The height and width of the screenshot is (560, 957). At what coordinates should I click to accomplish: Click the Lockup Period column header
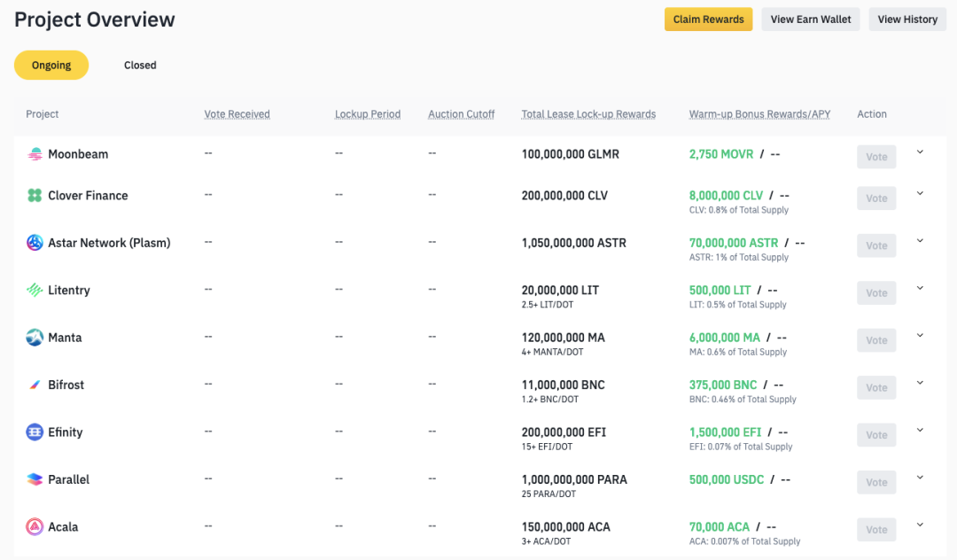(x=368, y=114)
